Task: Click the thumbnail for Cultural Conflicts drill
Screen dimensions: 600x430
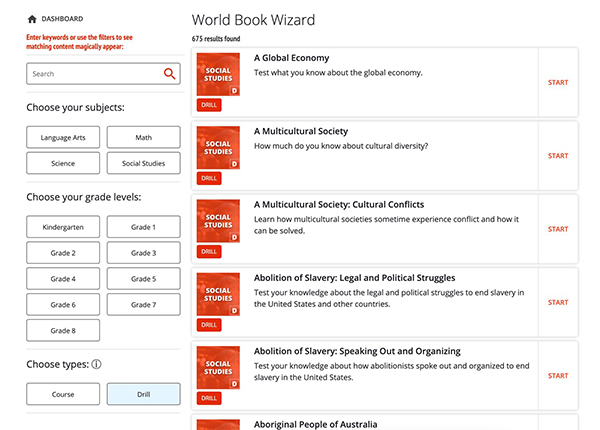Action: [218, 221]
